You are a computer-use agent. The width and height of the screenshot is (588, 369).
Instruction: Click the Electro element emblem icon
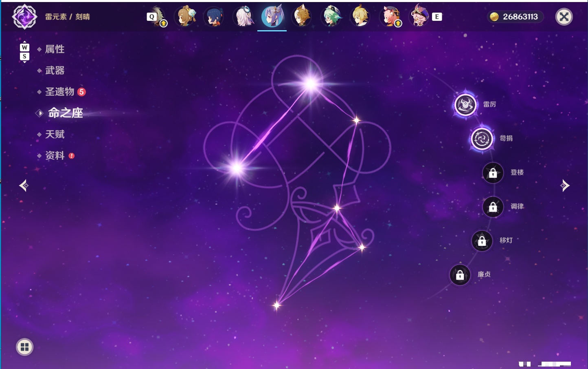(x=24, y=17)
